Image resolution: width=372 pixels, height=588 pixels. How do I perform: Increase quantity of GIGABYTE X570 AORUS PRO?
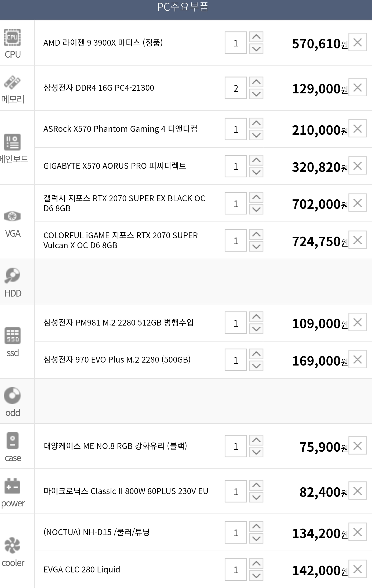click(256, 160)
